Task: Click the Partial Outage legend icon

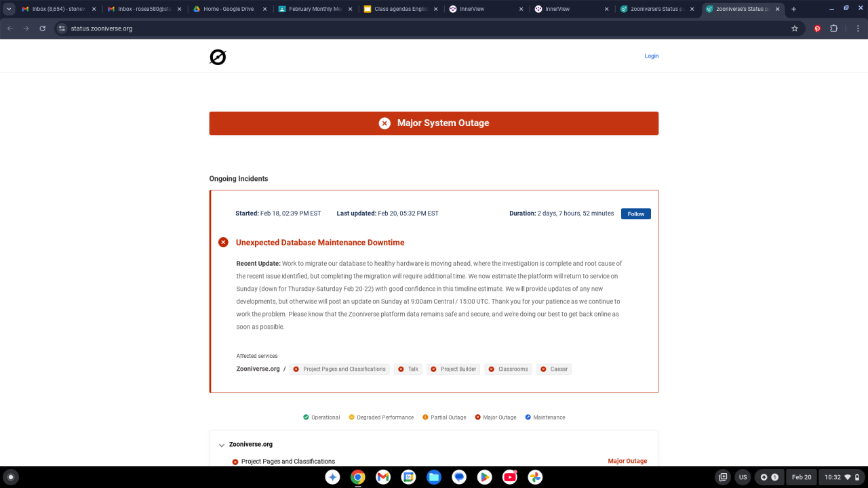Action: pyautogui.click(x=425, y=418)
